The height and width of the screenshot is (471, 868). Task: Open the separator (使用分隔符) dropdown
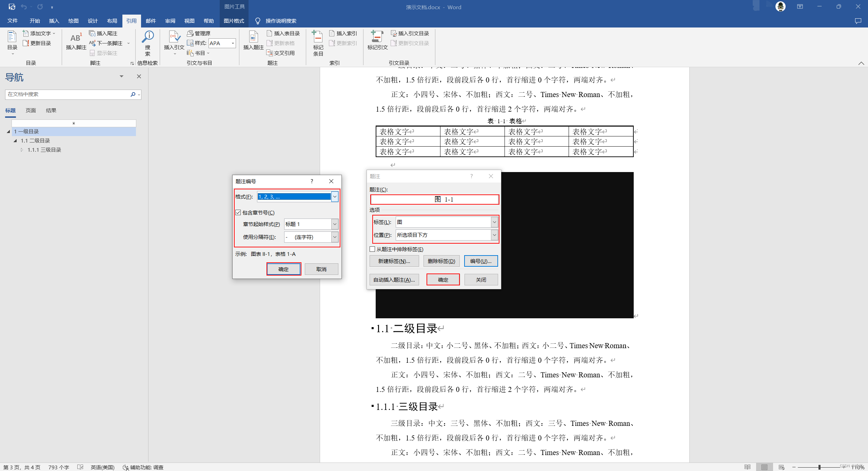point(335,237)
